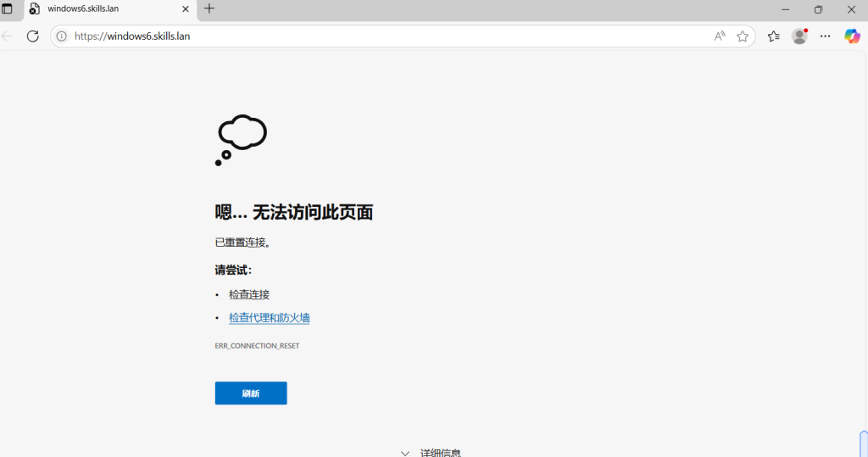The width and height of the screenshot is (868, 457).
Task: Open the Favorites list icon
Action: click(x=773, y=36)
